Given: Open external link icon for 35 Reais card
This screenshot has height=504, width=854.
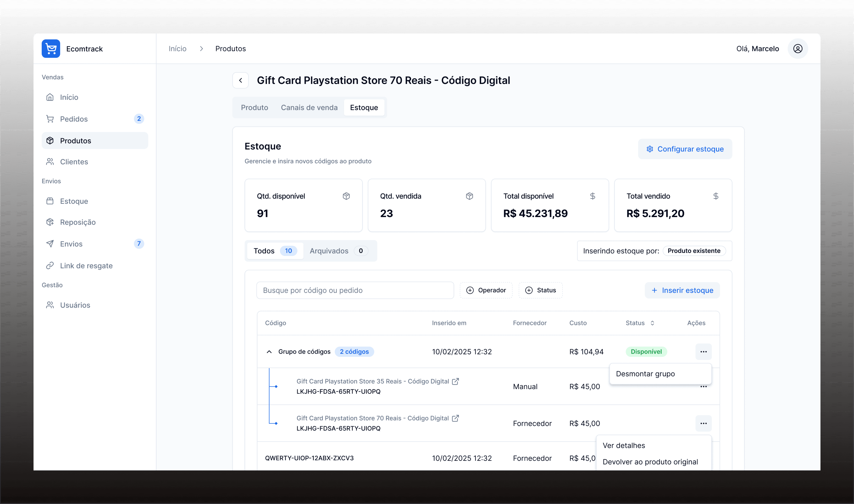Looking at the screenshot, I should 455,381.
